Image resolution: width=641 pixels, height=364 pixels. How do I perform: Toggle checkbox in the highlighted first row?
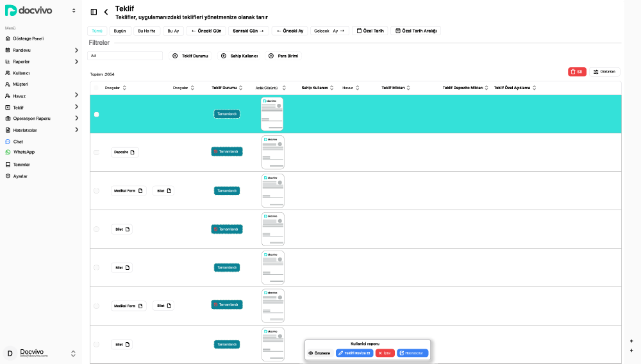click(x=96, y=114)
